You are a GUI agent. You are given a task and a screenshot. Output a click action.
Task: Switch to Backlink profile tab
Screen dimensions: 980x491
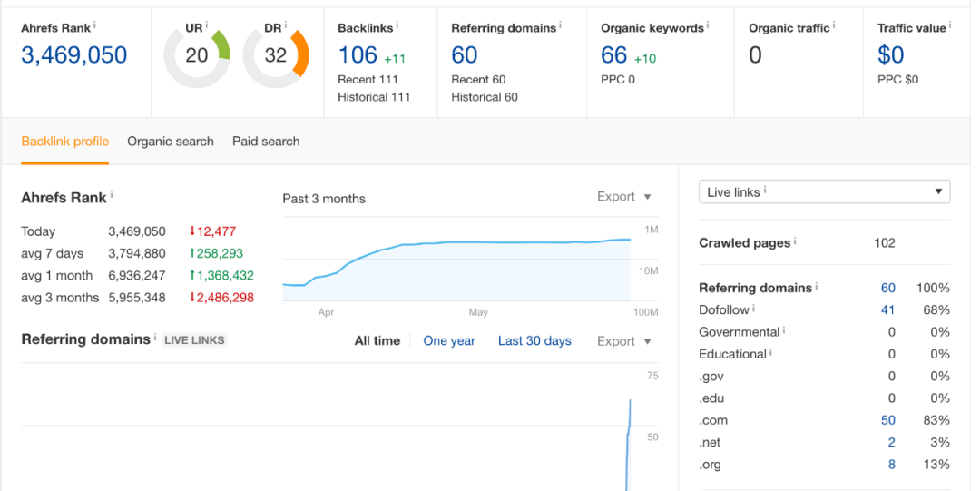(x=65, y=142)
